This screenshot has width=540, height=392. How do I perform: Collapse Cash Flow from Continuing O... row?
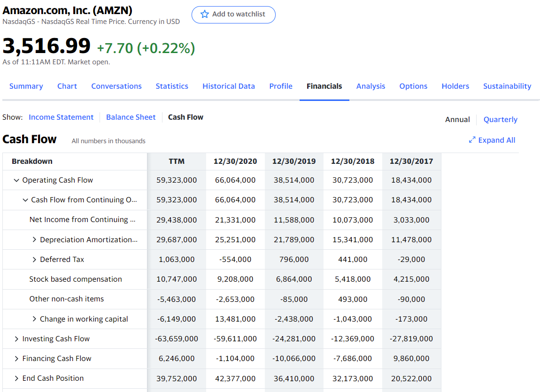tap(25, 200)
